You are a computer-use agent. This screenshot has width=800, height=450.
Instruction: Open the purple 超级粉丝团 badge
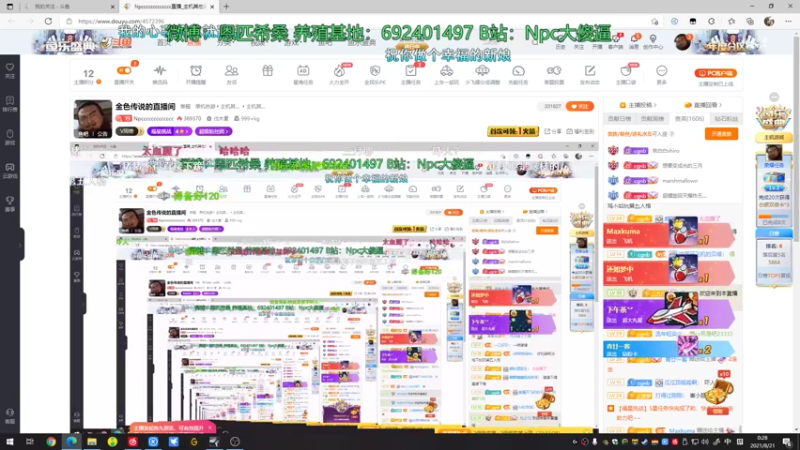(x=213, y=131)
